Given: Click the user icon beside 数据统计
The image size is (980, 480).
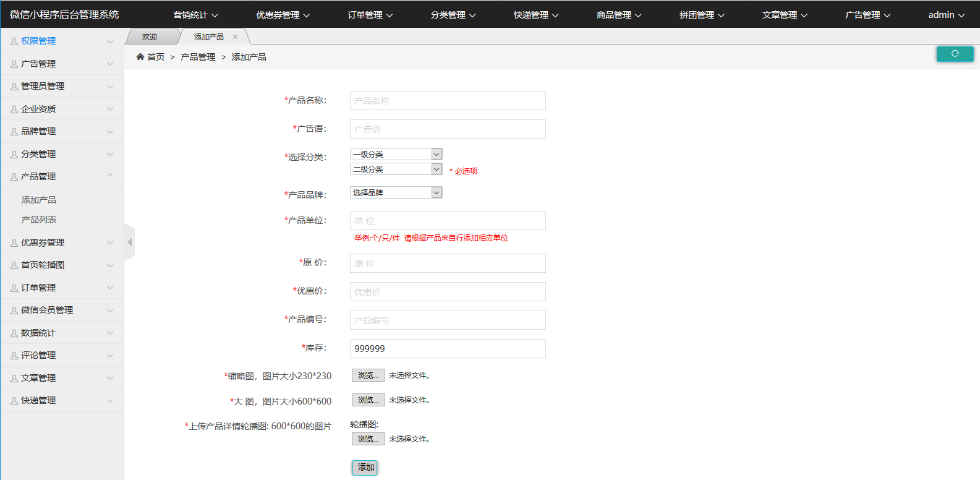Looking at the screenshot, I should coord(14,333).
